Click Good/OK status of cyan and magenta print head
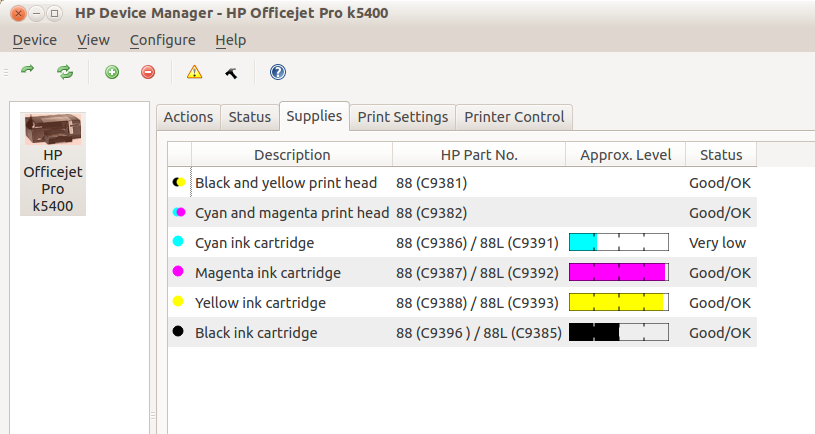The height and width of the screenshot is (434, 815). (x=720, y=213)
